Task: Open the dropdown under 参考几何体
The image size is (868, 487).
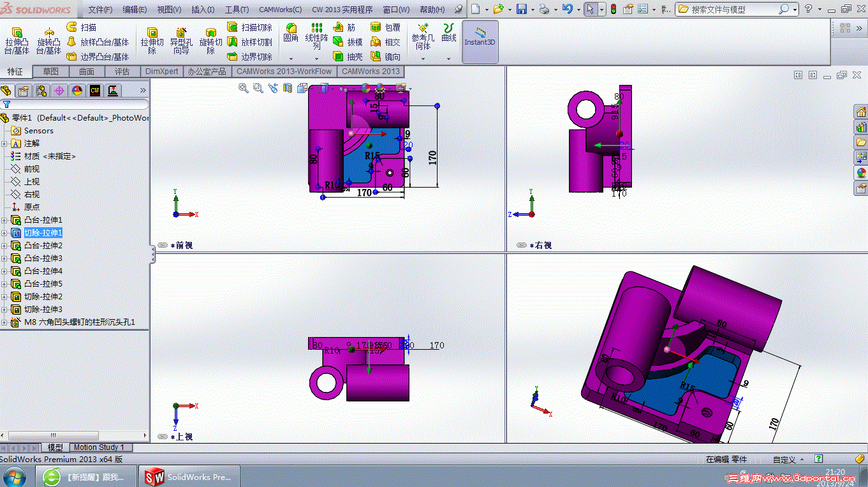Action: coord(423,59)
